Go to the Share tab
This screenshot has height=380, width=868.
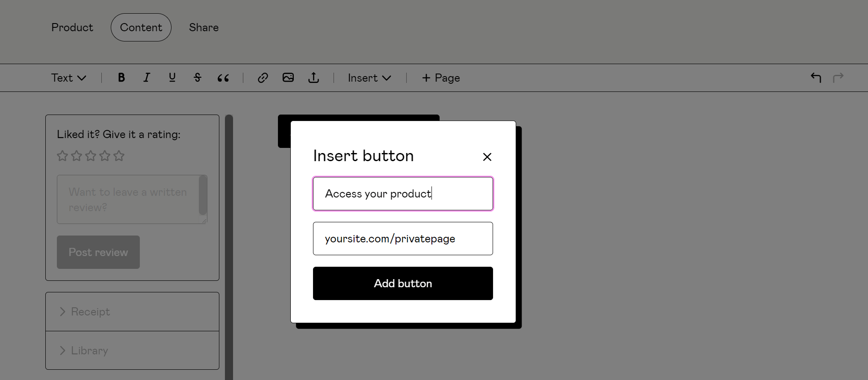[204, 27]
